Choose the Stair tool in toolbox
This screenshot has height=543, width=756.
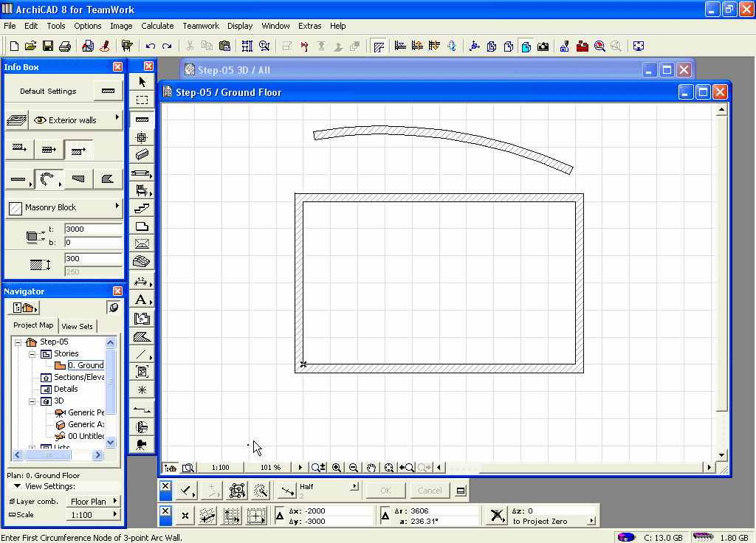(x=142, y=209)
